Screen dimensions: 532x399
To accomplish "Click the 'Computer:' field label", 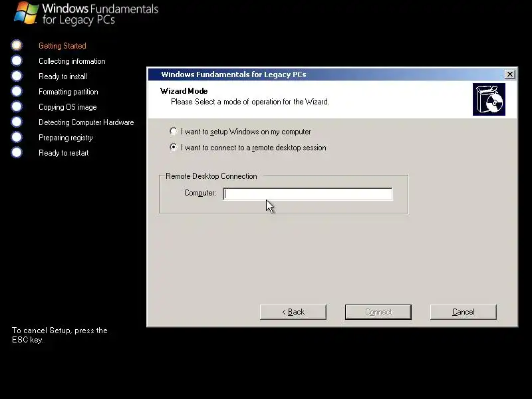I will click(x=200, y=193).
